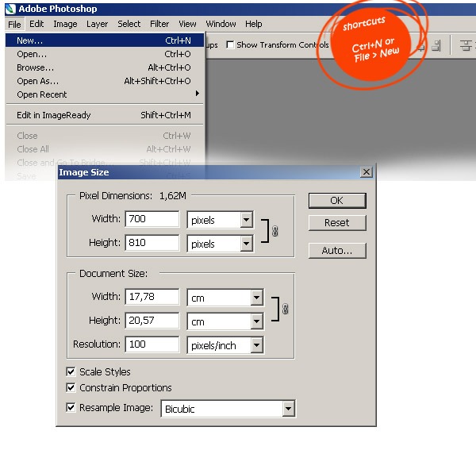
Task: Choose New... from File menu
Action: 105,40
